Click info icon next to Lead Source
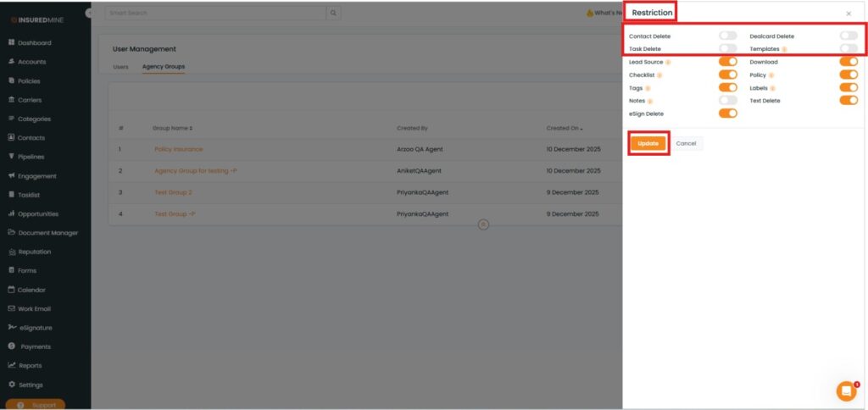 tap(668, 62)
